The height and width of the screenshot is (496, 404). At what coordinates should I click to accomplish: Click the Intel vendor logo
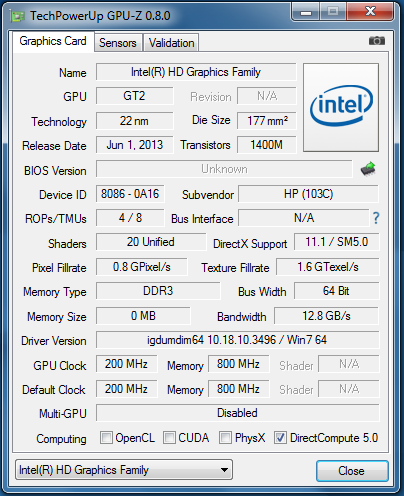click(x=341, y=107)
